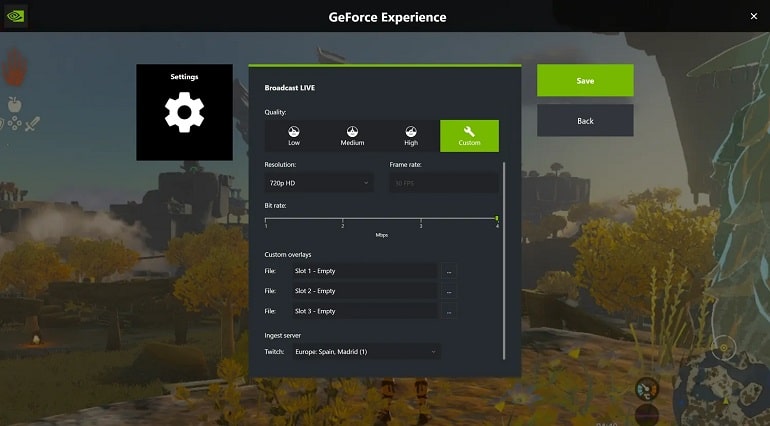Set bit rate slider to 3 Mbps
This screenshot has width=770, height=426.
420,219
